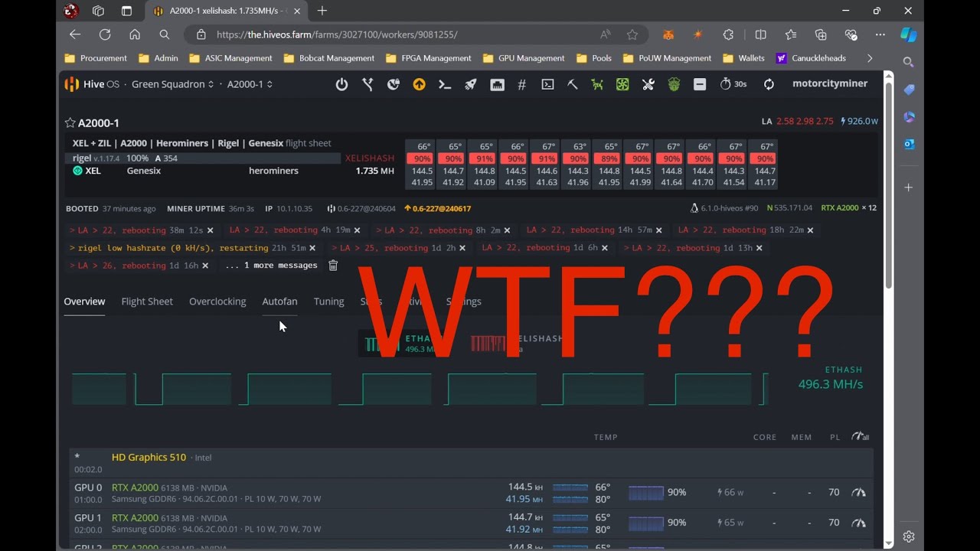The height and width of the screenshot is (551, 980).
Task: Open the Pools bookmarks folder
Action: click(x=594, y=58)
